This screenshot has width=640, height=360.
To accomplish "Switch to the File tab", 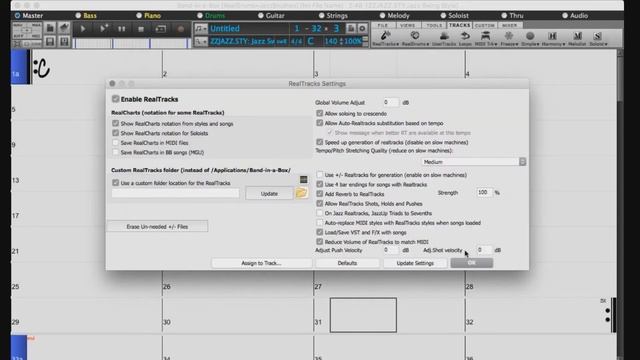I will [x=383, y=25].
